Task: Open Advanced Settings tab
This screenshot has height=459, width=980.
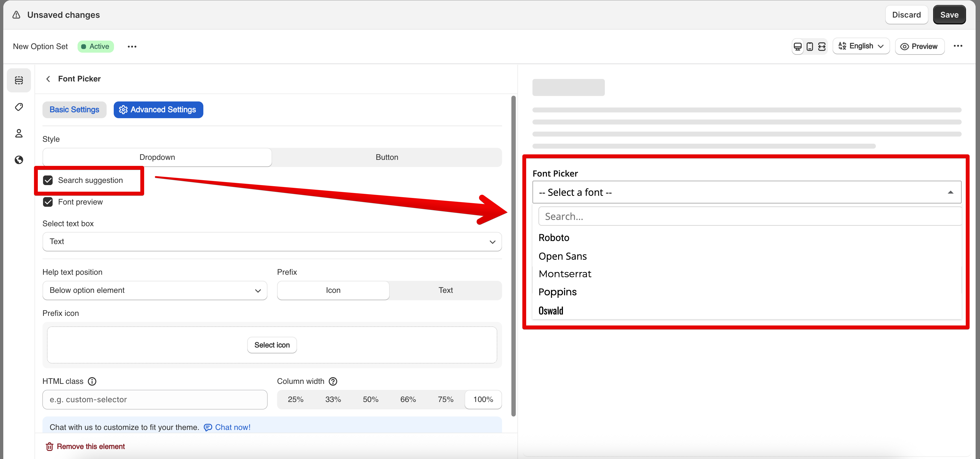Action: [x=158, y=110]
